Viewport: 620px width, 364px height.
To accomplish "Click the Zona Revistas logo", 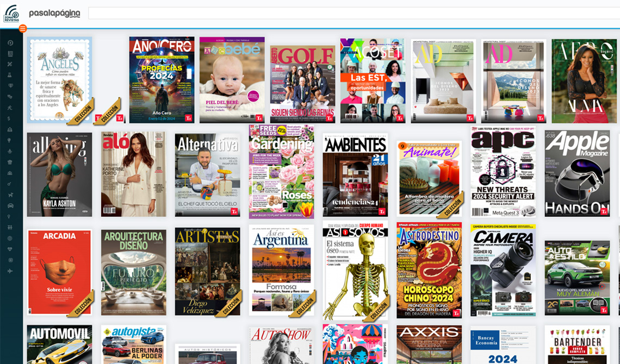I will click(11, 14).
